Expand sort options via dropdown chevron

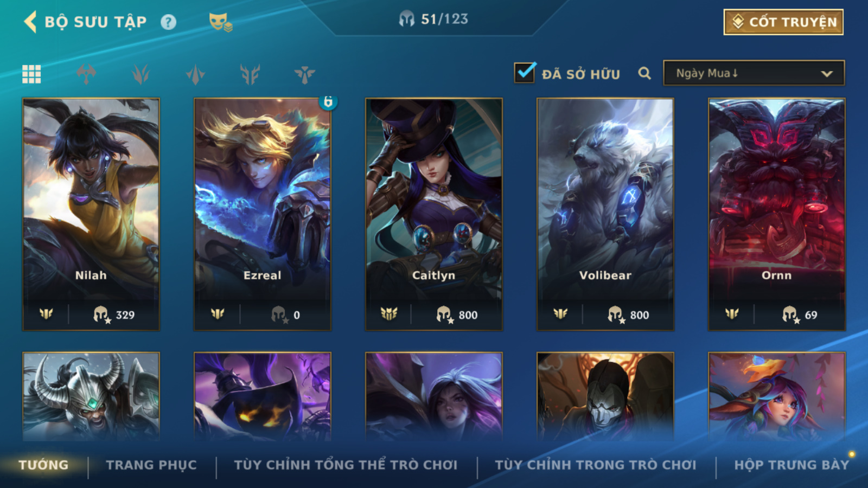coord(827,74)
